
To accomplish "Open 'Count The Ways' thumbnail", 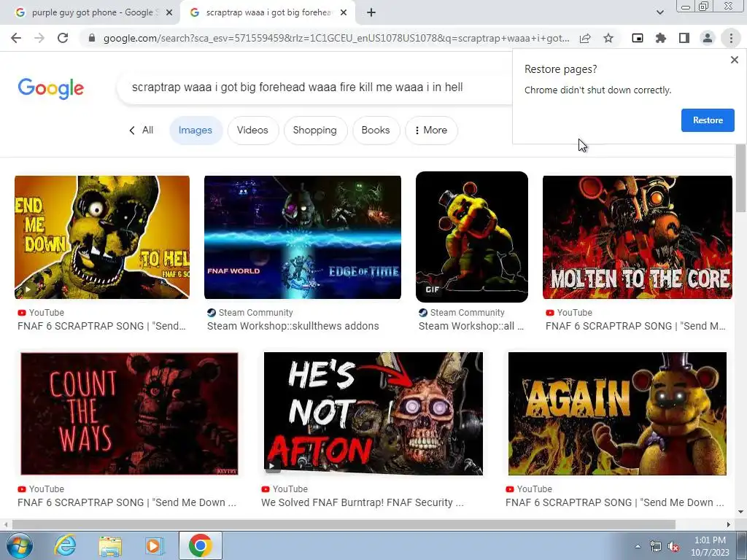I will click(x=129, y=413).
